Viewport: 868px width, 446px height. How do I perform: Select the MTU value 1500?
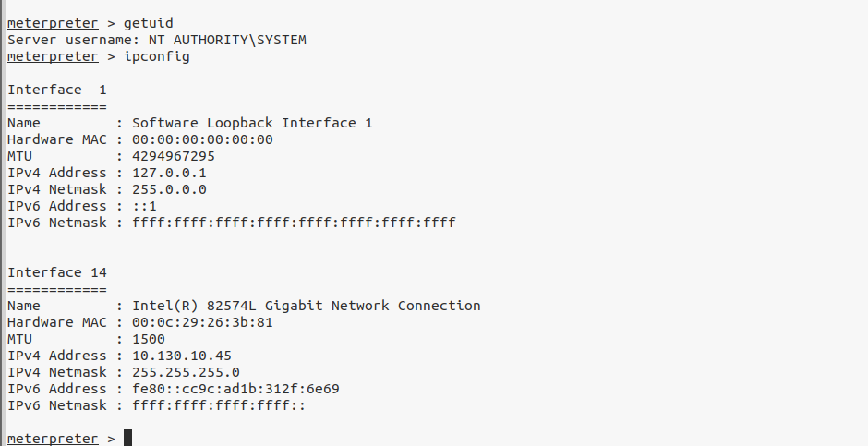[x=149, y=339]
